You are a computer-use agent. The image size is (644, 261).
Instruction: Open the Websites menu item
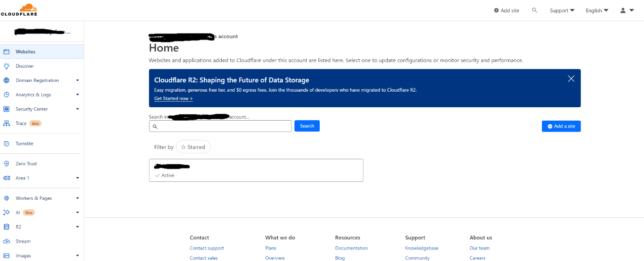(x=42, y=52)
